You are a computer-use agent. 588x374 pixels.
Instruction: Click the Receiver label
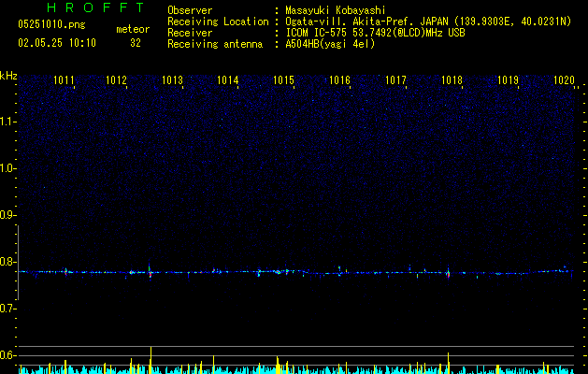190,33
